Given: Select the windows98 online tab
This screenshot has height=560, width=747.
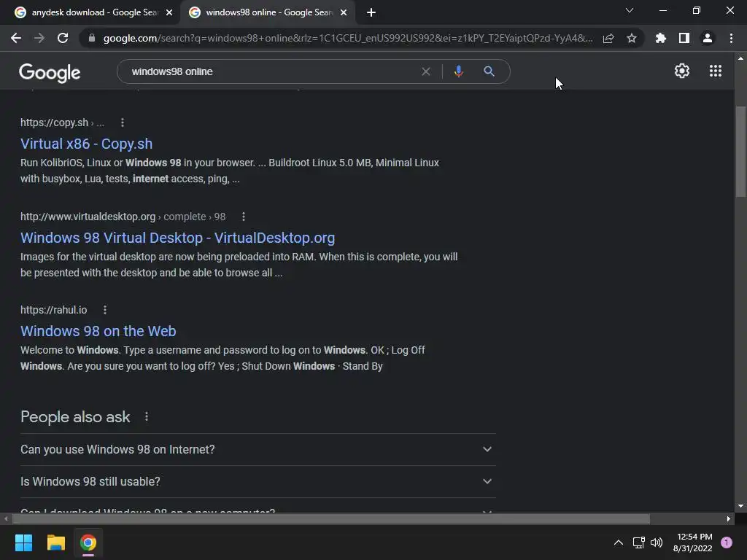Looking at the screenshot, I should pos(269,13).
